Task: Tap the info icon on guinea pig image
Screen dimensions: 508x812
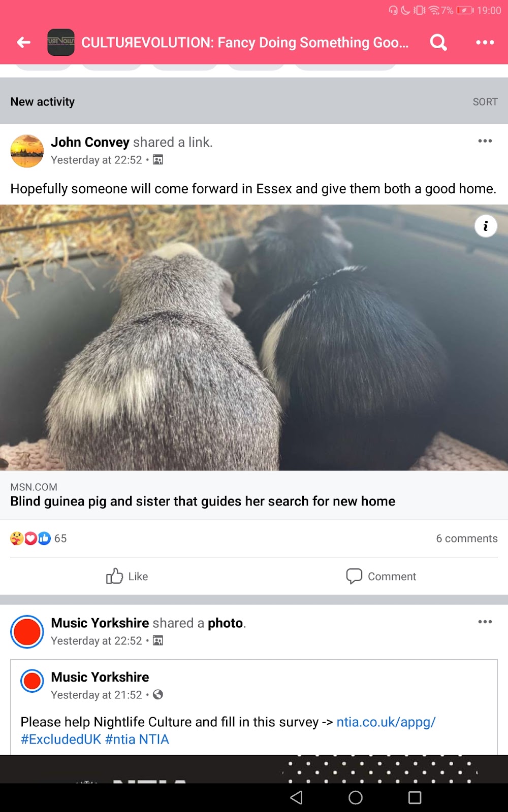Action: coord(486,226)
